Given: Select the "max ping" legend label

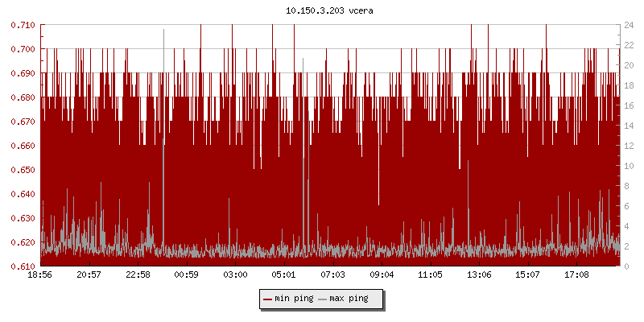Looking at the screenshot, I should pos(349,299).
